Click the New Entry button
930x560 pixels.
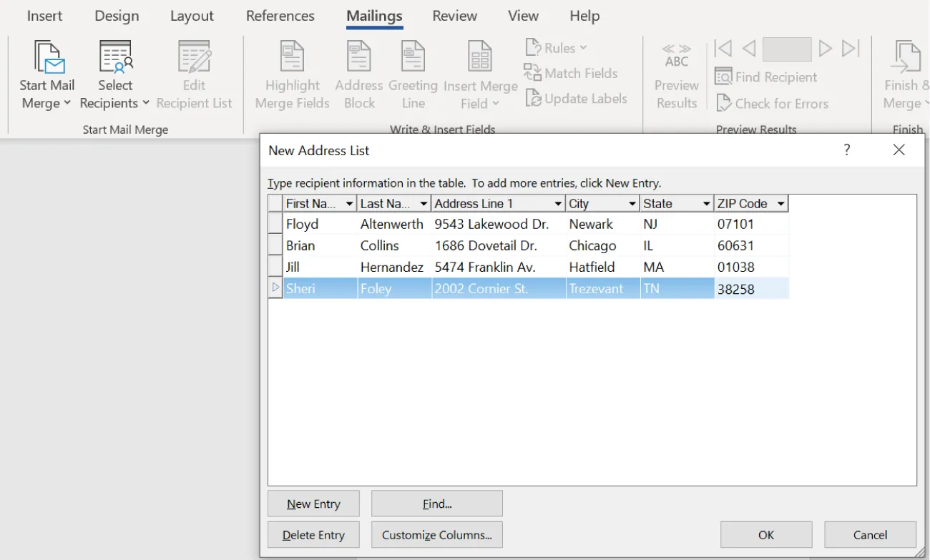(x=313, y=503)
